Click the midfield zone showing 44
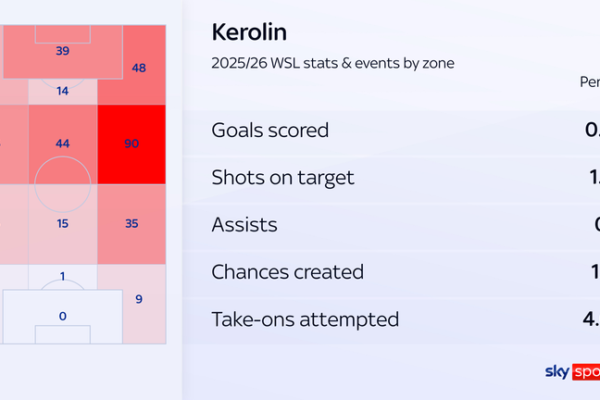 coord(63,144)
